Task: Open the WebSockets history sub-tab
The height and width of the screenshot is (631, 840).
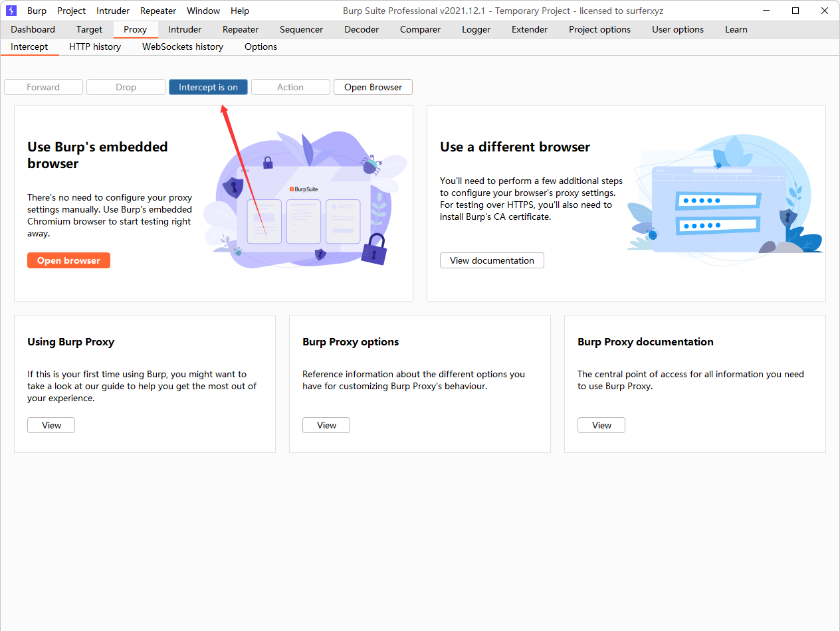Action: pyautogui.click(x=183, y=46)
